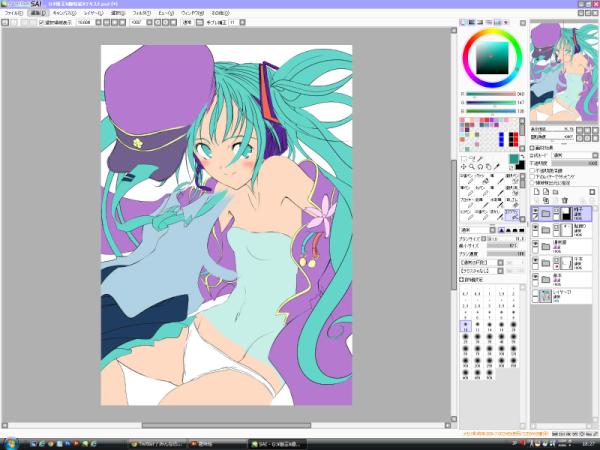Swap foreground and background colors arrow

point(522,157)
